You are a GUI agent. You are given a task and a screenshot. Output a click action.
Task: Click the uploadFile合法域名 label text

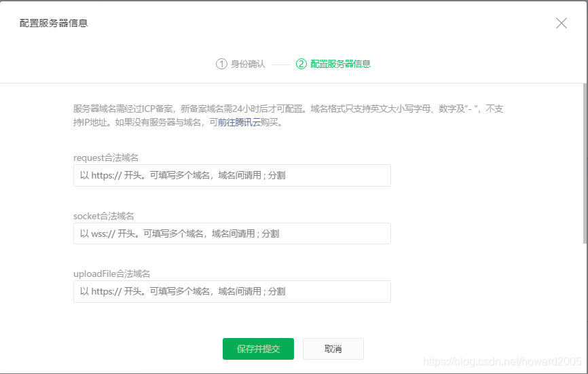pos(112,274)
